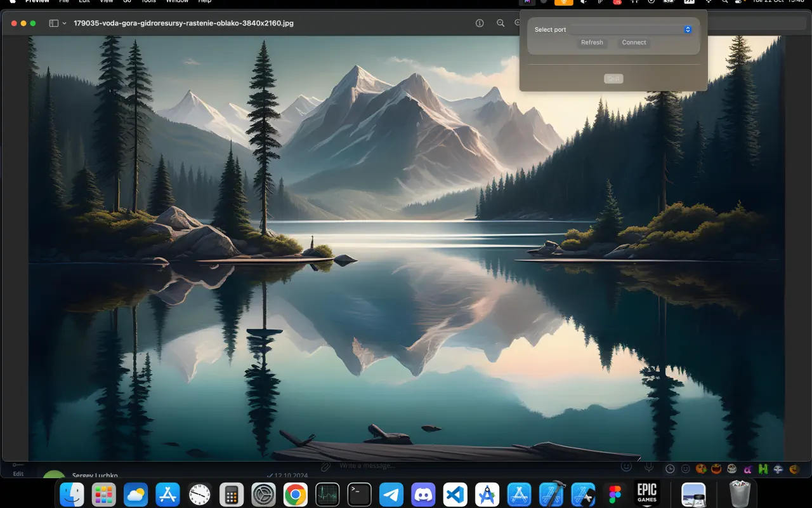812x508 pixels.
Task: Open Spotlight search from the menu bar
Action: (725, 2)
